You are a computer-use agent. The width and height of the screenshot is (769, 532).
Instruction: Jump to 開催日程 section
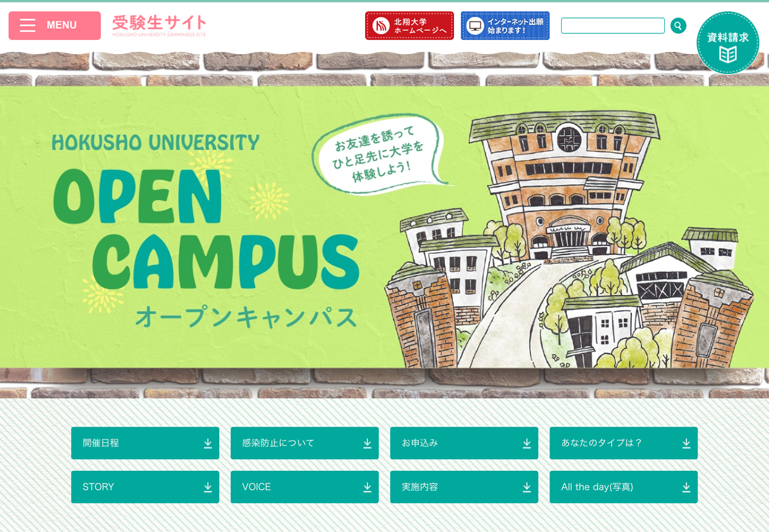tap(145, 443)
